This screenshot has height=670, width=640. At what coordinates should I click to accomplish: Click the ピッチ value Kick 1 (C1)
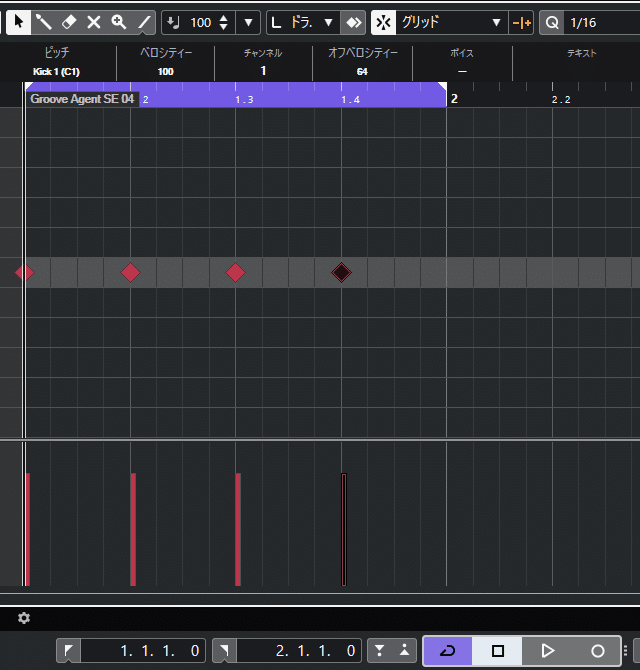point(56,71)
